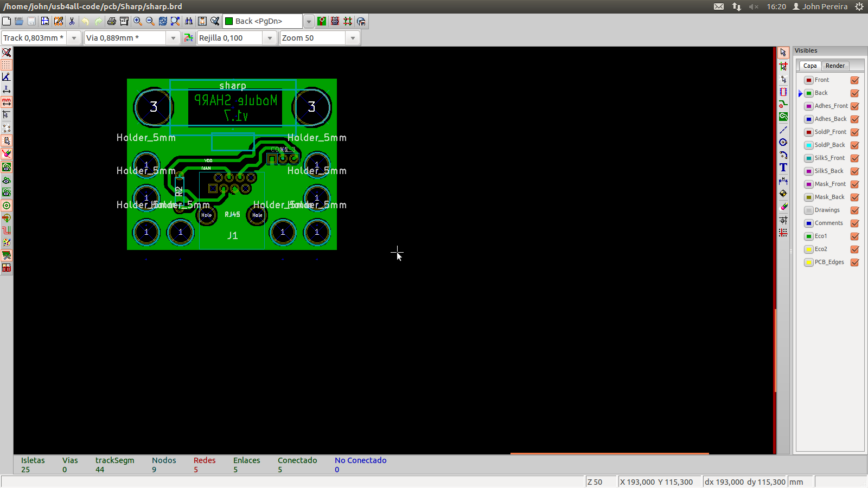The image size is (868, 488).
Task: Select the Add tracks and vias tool
Action: 783,104
